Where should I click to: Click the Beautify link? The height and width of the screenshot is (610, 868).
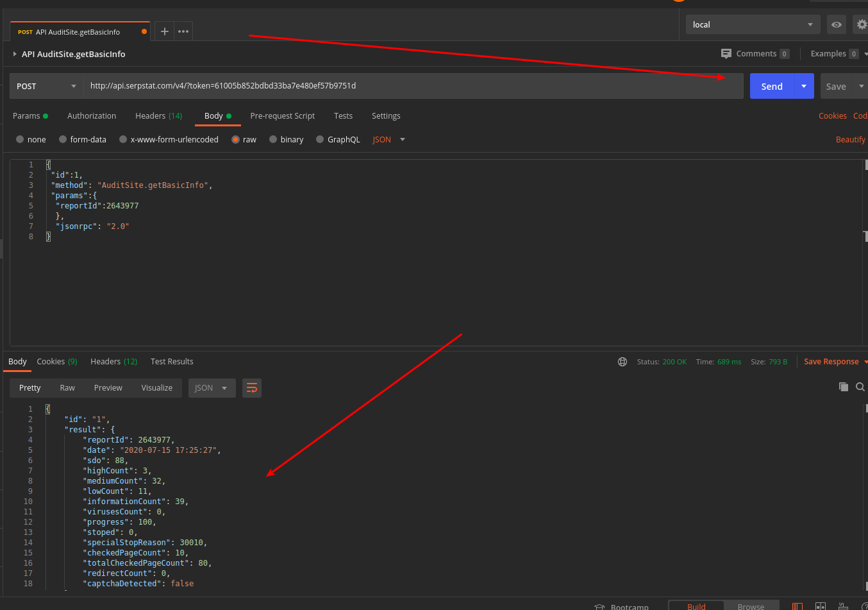(x=851, y=139)
